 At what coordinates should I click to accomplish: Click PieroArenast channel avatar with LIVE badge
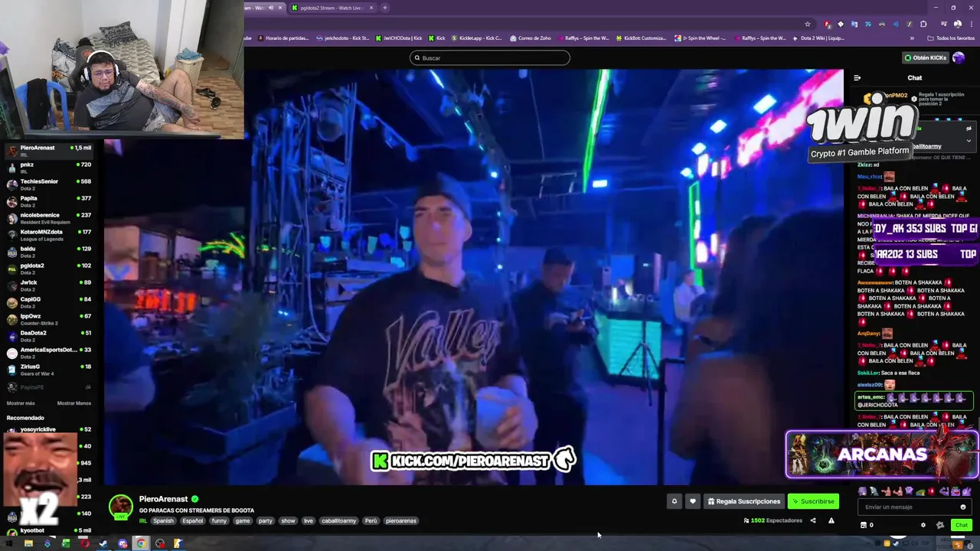click(120, 507)
